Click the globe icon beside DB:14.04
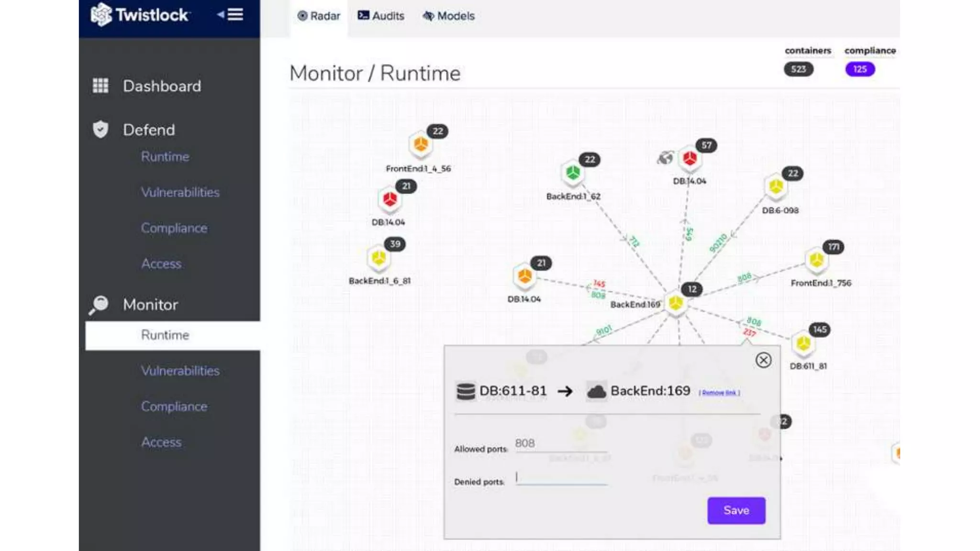This screenshot has width=980, height=551. pos(665,157)
